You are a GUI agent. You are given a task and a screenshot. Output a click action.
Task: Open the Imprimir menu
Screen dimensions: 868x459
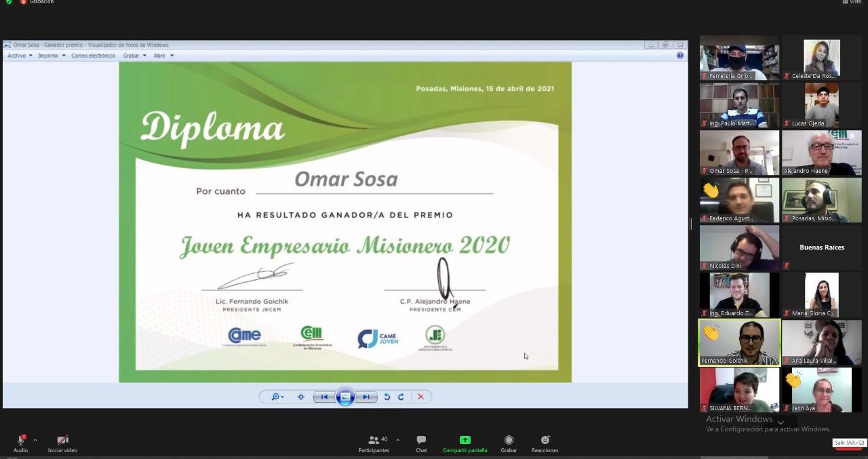[51, 56]
